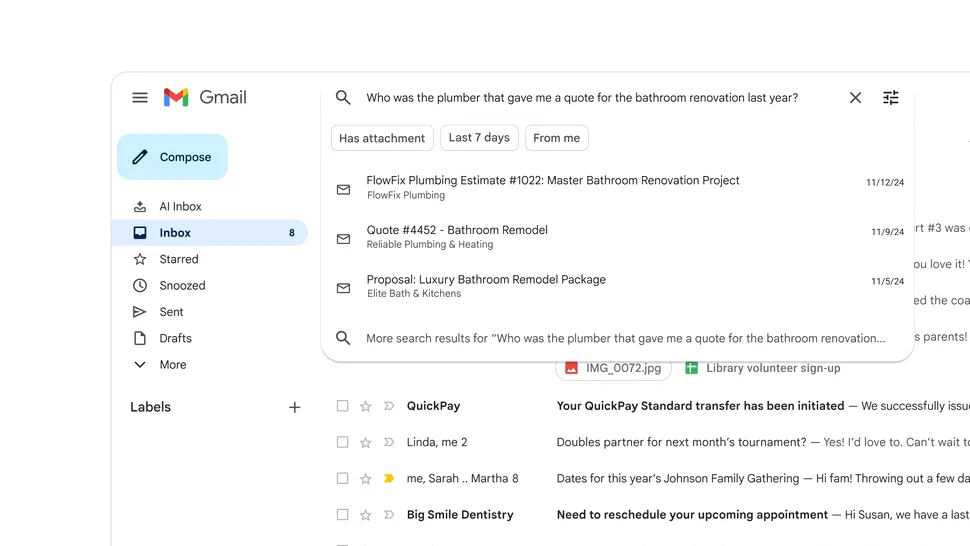Screen dimensions: 970x546
Task: Star the QuickPay email
Action: [x=366, y=406]
